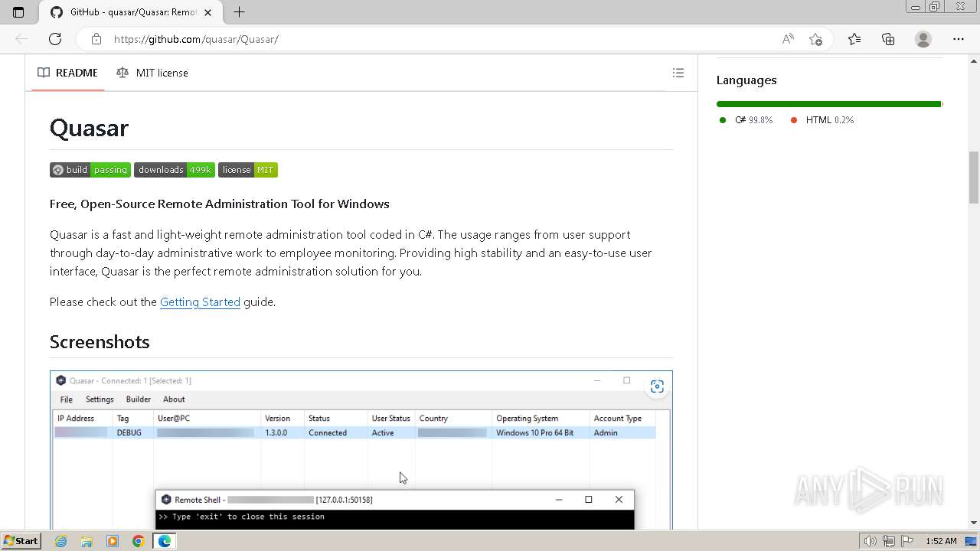Open the Quasar application screenshot image
The image size is (980, 551).
pyautogui.click(x=361, y=450)
